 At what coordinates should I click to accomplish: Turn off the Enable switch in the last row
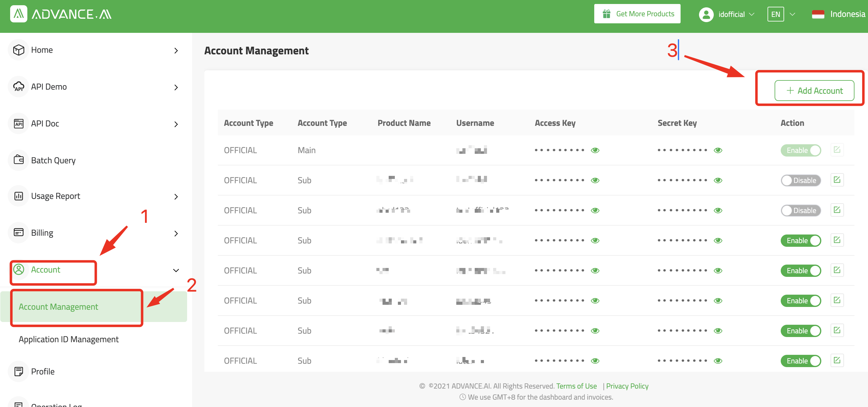pyautogui.click(x=801, y=361)
